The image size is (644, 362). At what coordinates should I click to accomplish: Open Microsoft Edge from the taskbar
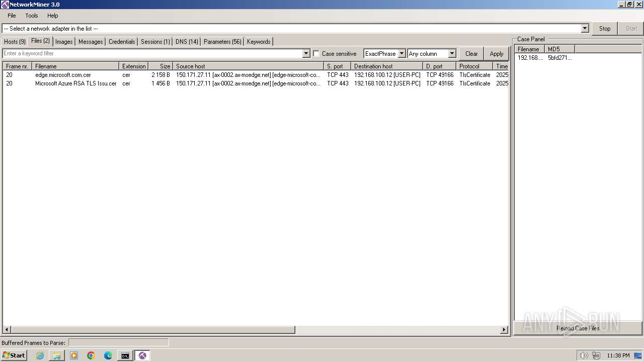[108, 355]
